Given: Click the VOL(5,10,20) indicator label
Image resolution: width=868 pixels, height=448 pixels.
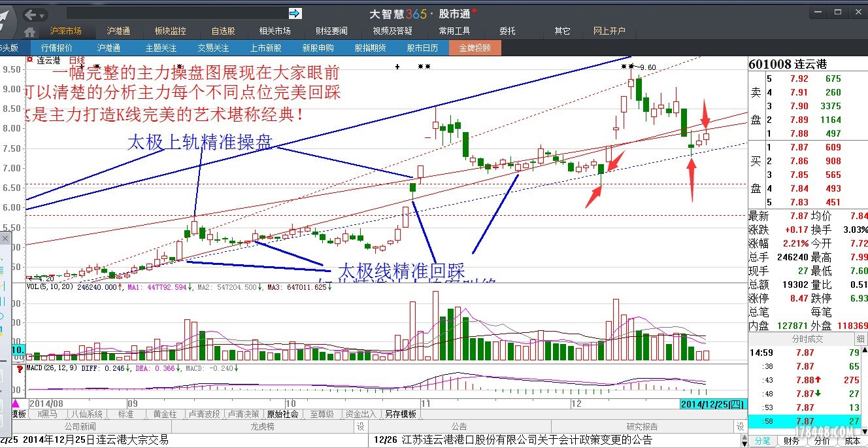Looking at the screenshot, I should coord(50,287).
